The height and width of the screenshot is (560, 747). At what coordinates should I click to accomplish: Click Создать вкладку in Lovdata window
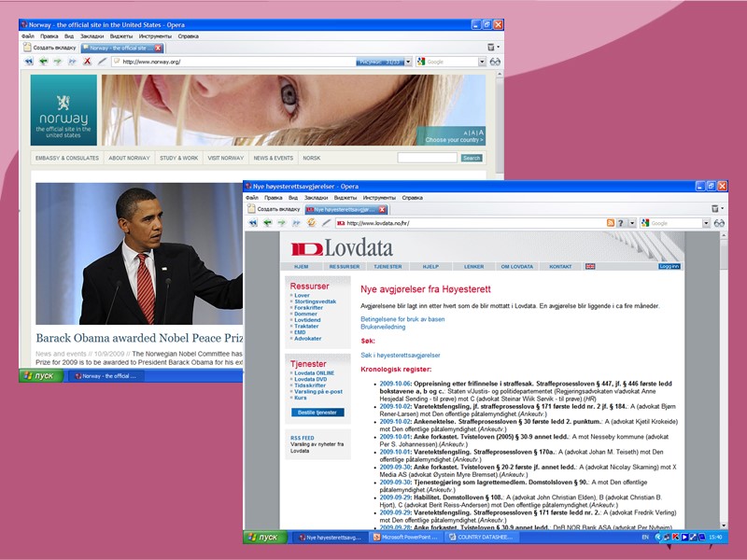[274, 209]
